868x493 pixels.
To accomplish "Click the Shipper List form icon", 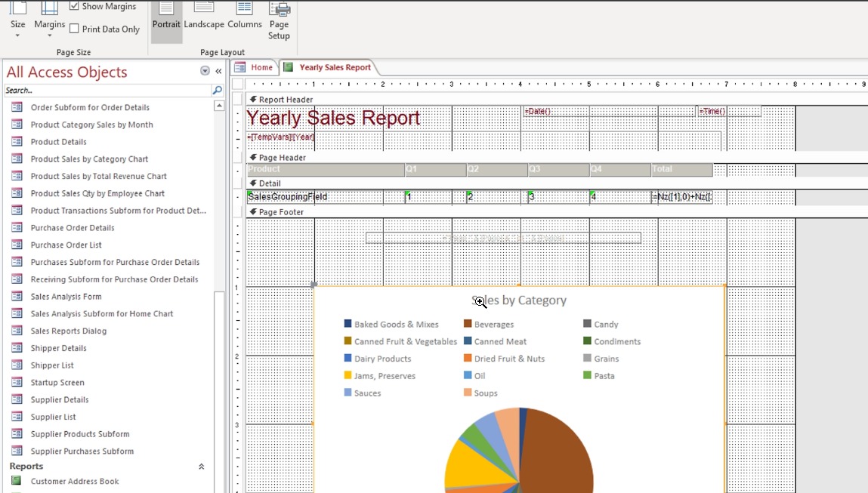I will 17,365.
